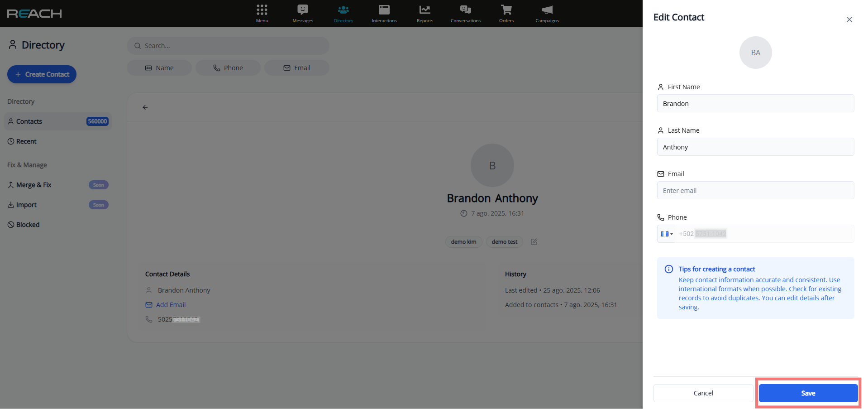This screenshot has height=409, width=868.
Task: Open Conversations in top navigation
Action: point(466,14)
